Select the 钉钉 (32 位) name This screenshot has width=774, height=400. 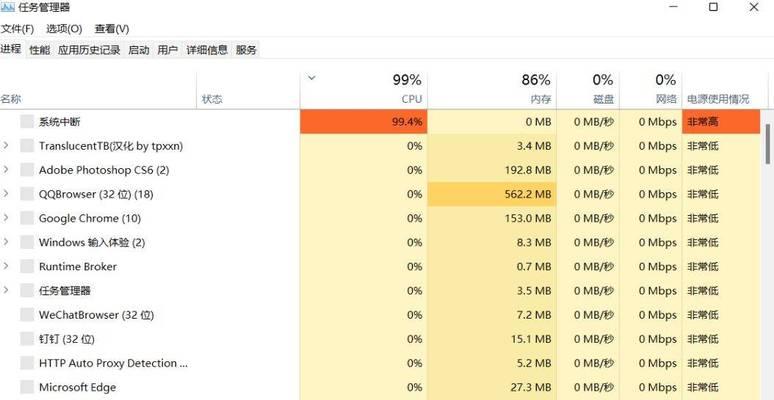(67, 339)
